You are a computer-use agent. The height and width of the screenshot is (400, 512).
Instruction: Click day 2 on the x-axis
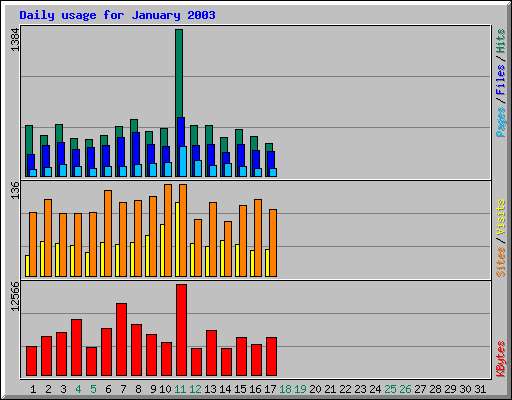[x=48, y=389]
